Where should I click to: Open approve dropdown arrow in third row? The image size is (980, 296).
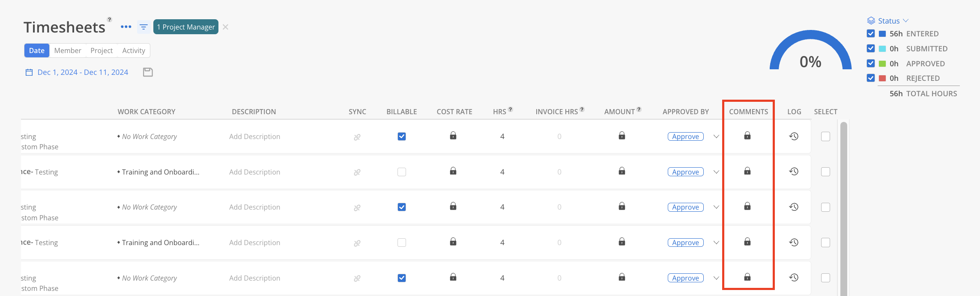point(716,207)
